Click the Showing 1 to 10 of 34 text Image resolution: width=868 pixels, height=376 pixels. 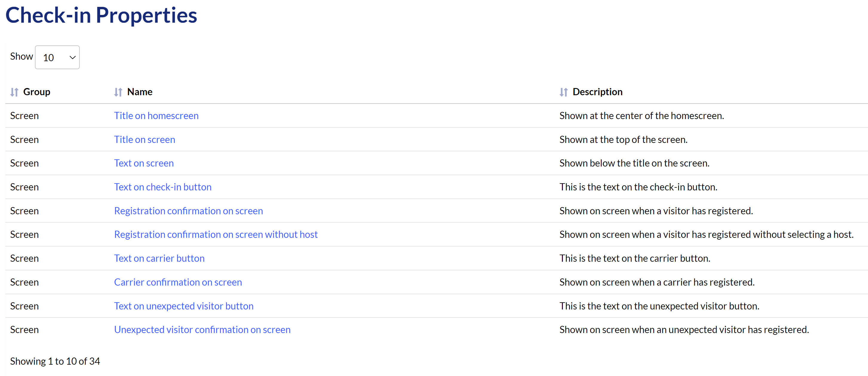click(55, 361)
